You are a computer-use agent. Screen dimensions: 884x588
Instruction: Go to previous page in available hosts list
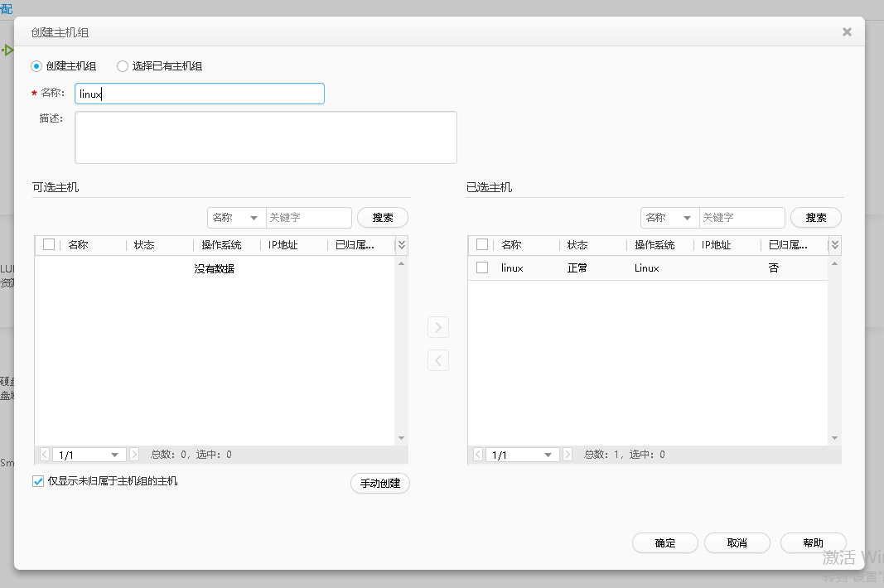click(45, 455)
